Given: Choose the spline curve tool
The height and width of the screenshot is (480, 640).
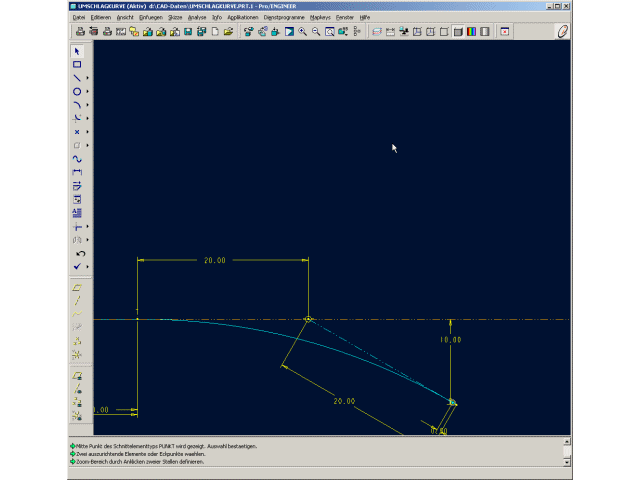Looking at the screenshot, I should [77, 159].
